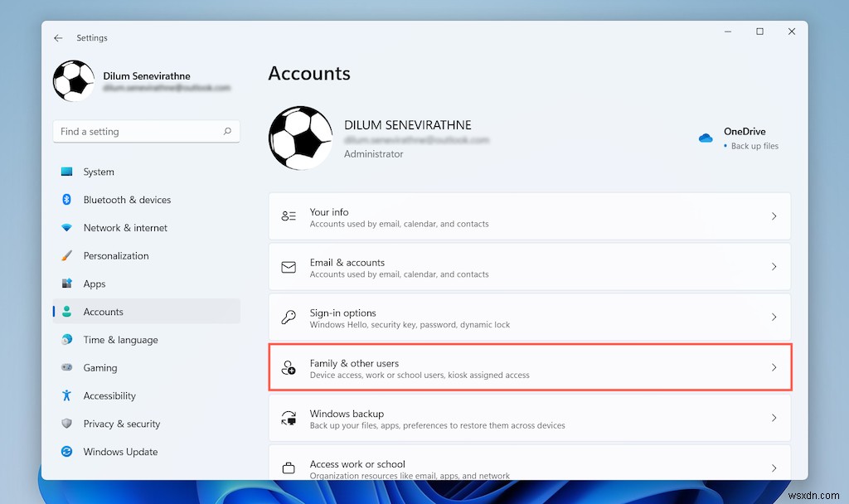Expand Family & other users settings
849x504 pixels.
pyautogui.click(x=773, y=367)
